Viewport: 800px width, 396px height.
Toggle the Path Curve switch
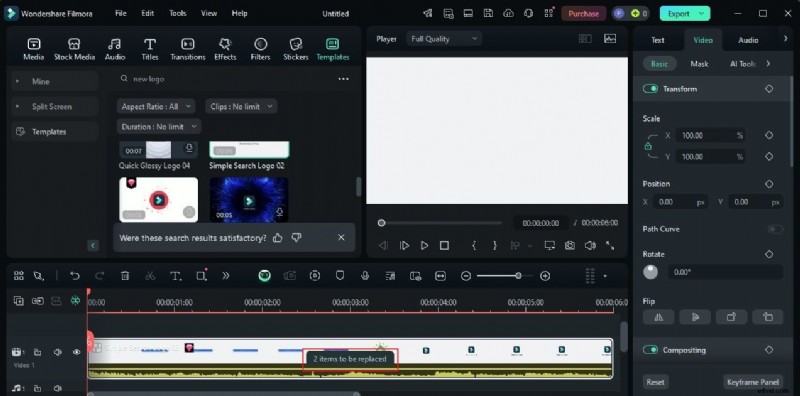[x=776, y=229]
